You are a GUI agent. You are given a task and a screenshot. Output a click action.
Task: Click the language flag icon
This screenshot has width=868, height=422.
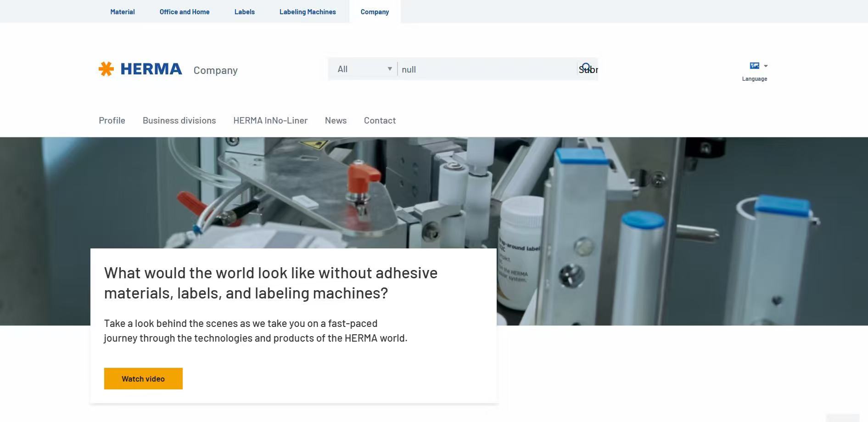(x=754, y=66)
